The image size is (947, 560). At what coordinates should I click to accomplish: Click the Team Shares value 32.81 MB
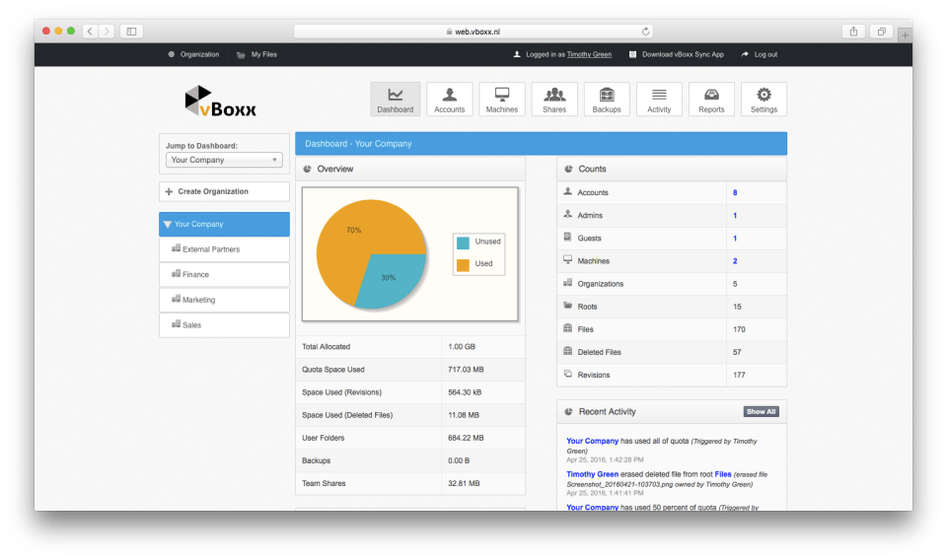coord(464,483)
